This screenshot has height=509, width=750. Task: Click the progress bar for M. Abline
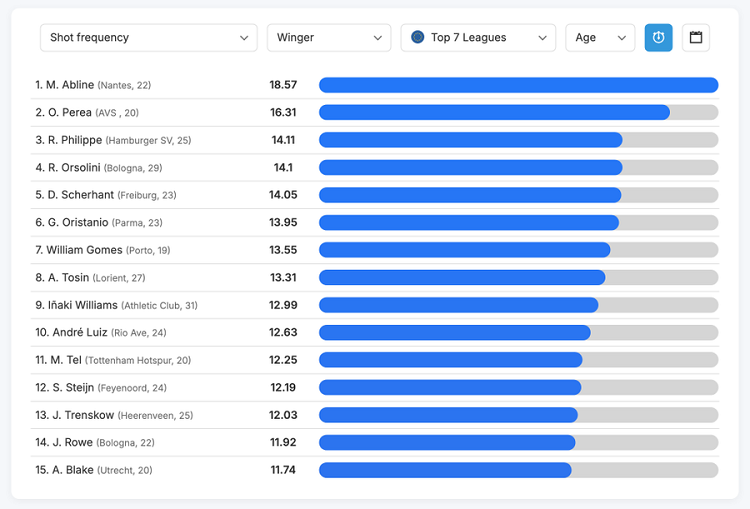(x=518, y=85)
